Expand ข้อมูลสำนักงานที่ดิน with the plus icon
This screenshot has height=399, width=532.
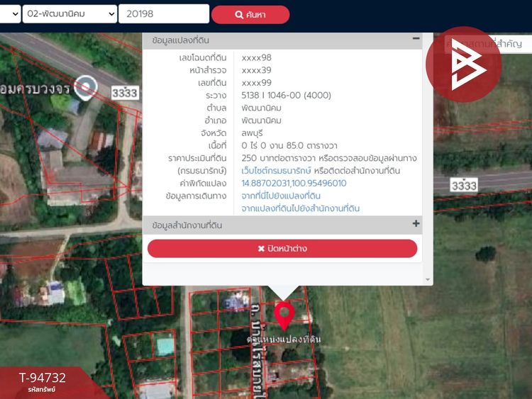pos(416,224)
